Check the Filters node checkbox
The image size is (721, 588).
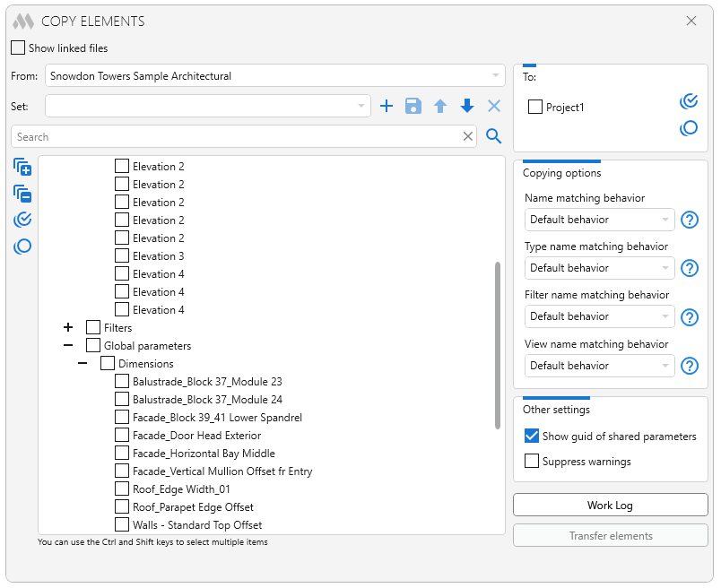pos(93,327)
